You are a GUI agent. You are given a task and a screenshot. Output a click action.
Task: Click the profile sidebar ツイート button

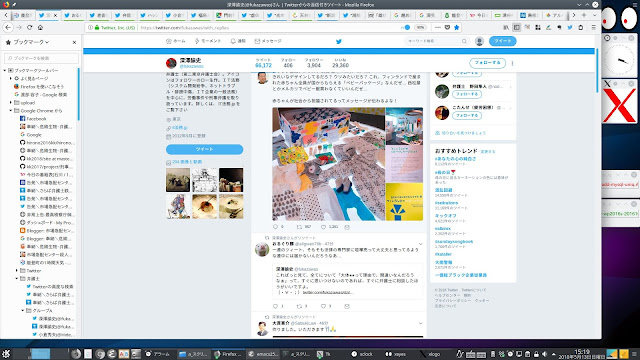click(204, 149)
